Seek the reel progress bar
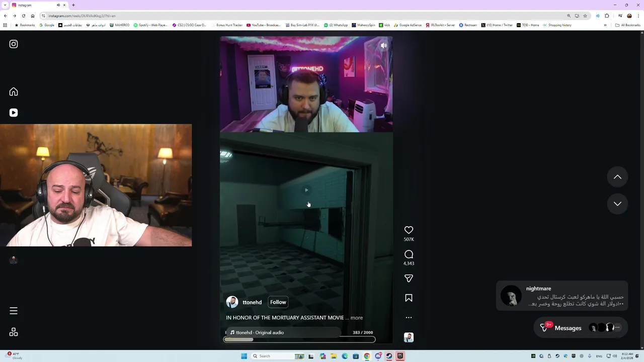This screenshot has width=644, height=362. (299, 339)
